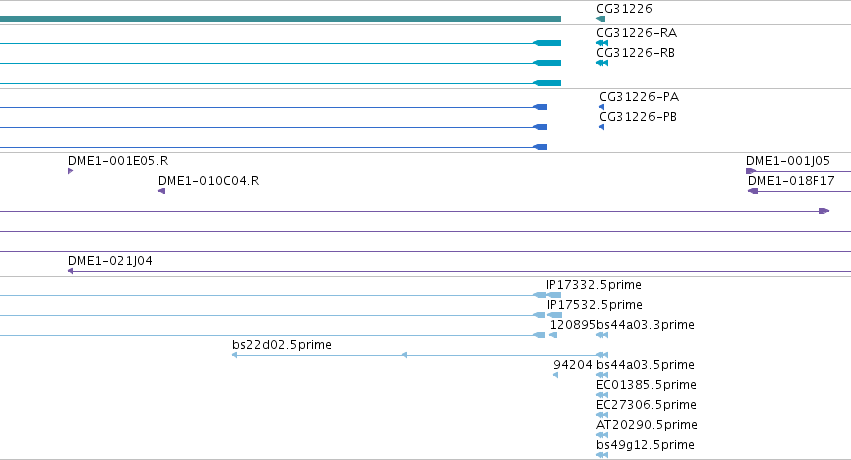Click the thick teal gene bar
The height and width of the screenshot is (460, 851).
281,19
